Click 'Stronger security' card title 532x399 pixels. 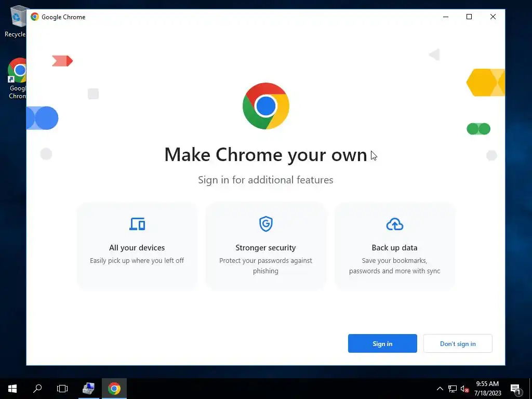click(265, 248)
